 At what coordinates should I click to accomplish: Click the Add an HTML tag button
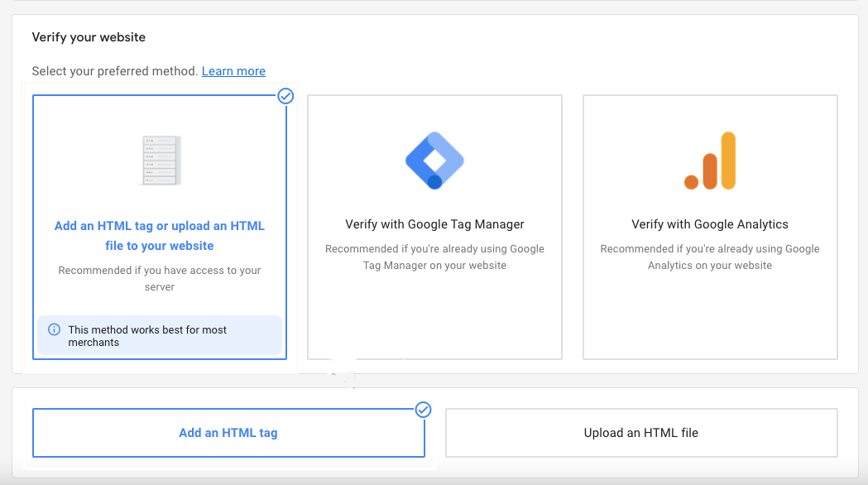click(x=228, y=433)
